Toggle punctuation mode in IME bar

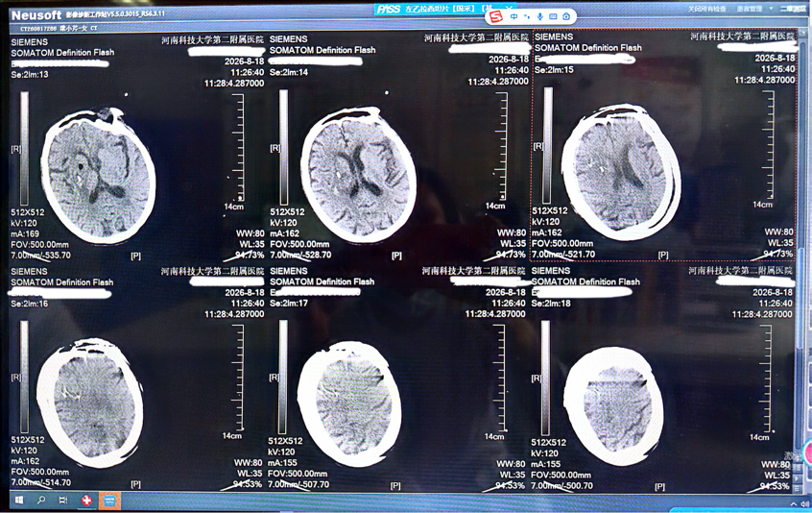click(x=527, y=17)
